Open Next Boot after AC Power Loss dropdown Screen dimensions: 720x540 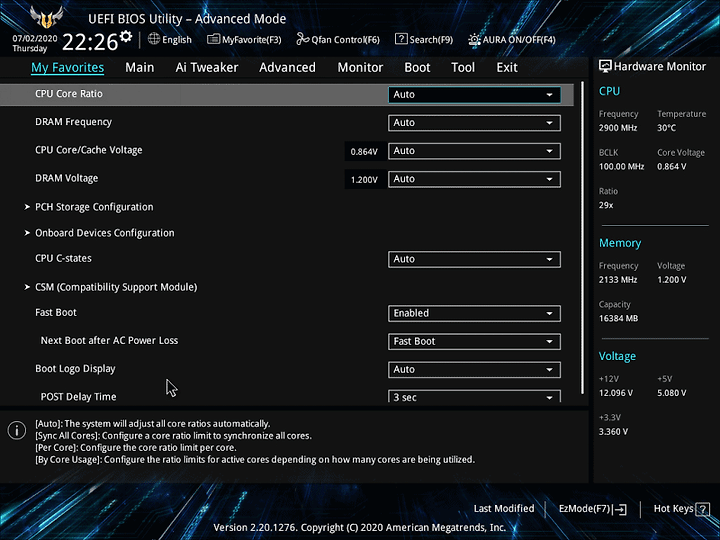tap(474, 342)
